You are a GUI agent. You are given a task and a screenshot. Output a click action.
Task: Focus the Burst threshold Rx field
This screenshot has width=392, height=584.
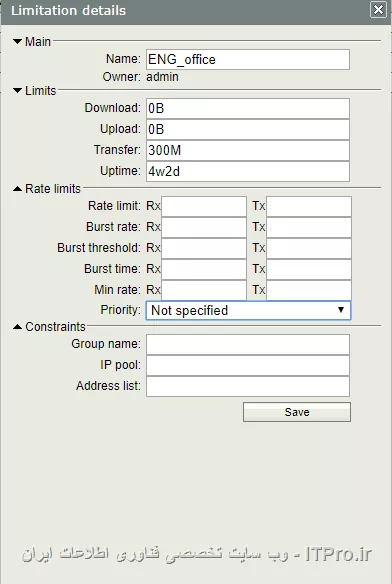click(204, 248)
